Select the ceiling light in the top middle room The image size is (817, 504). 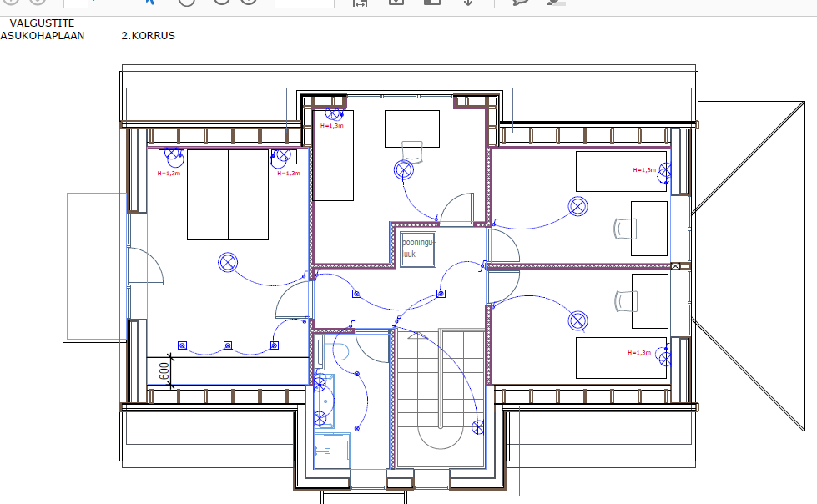404,170
